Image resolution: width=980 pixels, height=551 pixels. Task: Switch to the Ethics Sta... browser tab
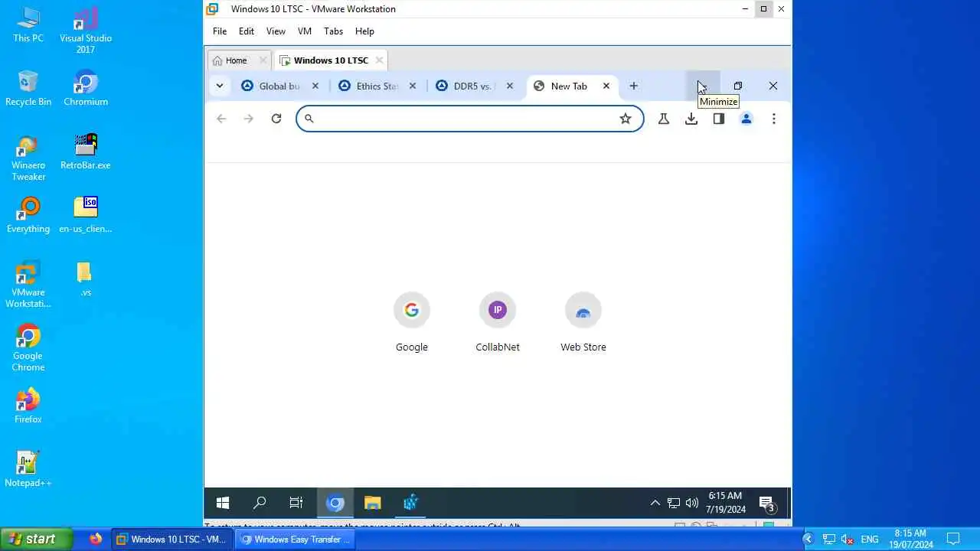377,86
